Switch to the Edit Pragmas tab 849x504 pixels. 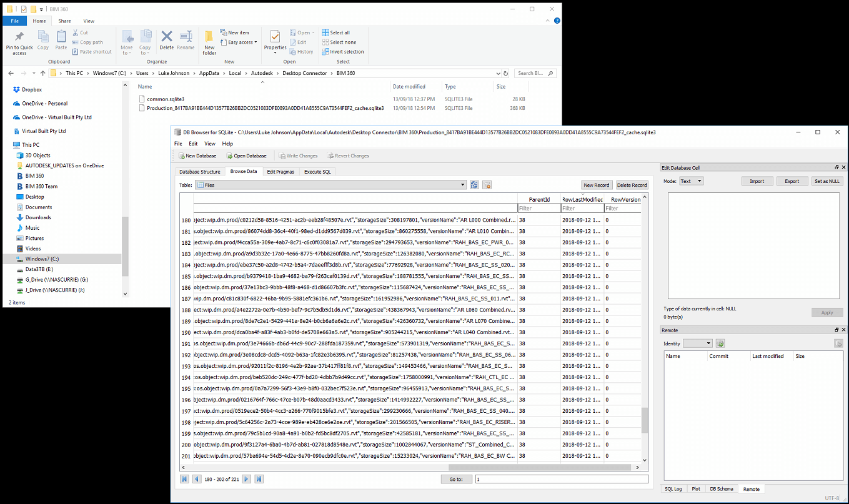click(x=280, y=172)
